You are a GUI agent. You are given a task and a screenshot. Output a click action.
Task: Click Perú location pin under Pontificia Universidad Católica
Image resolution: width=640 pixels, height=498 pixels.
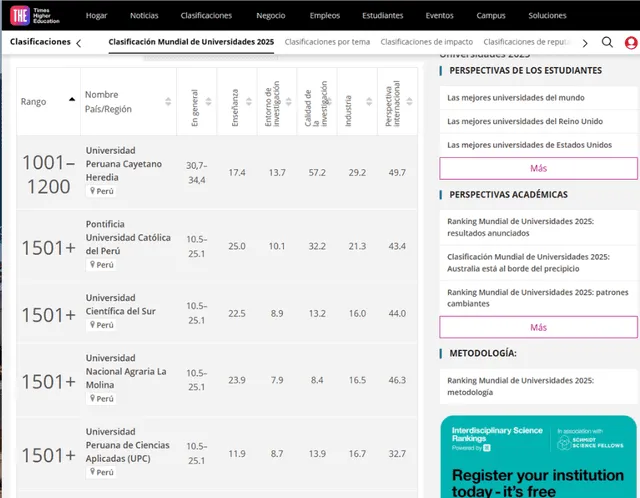click(x=101, y=265)
